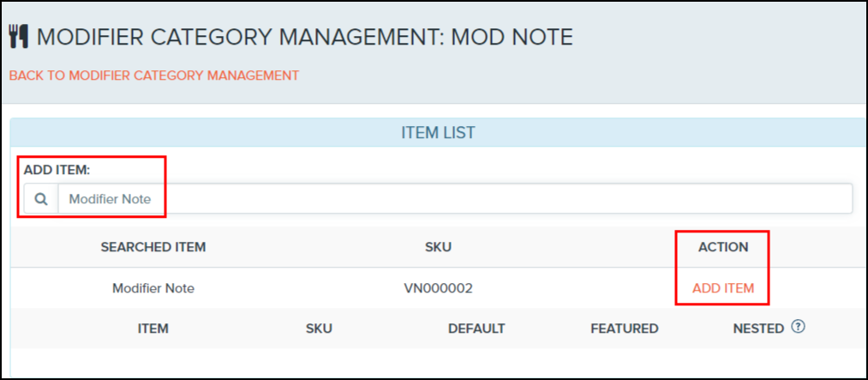Screen dimensions: 868x380
Task: Click the SKU header beside Searched Item
Action: point(438,247)
